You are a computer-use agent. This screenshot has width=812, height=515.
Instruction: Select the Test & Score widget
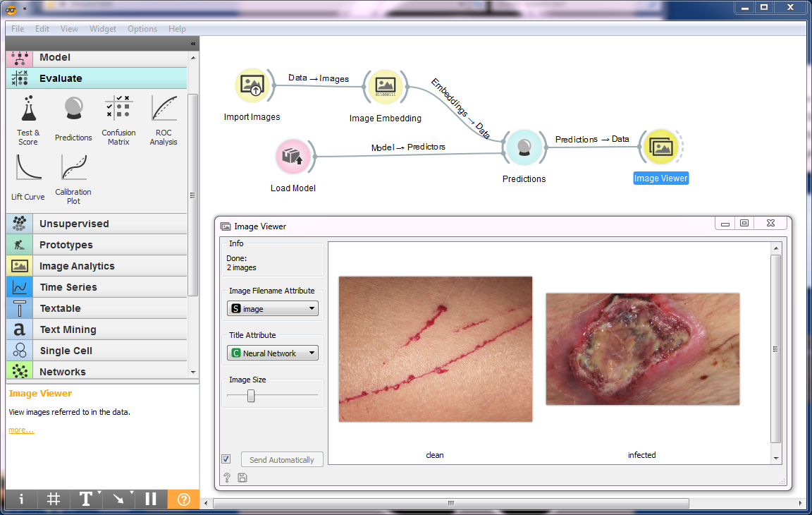point(28,120)
